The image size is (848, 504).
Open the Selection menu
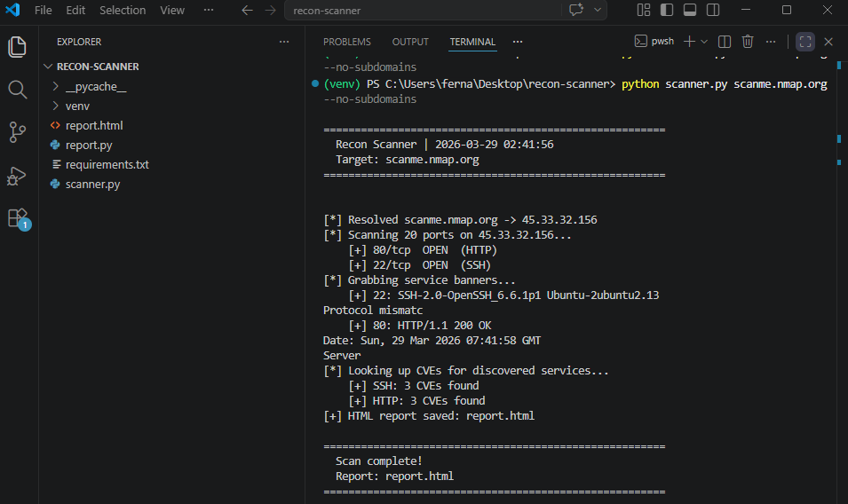[x=123, y=11]
